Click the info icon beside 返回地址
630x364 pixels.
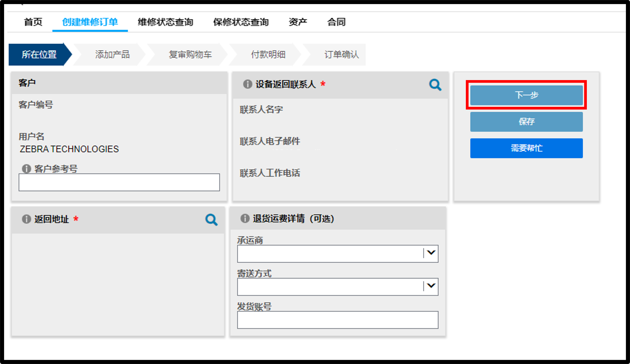26,219
